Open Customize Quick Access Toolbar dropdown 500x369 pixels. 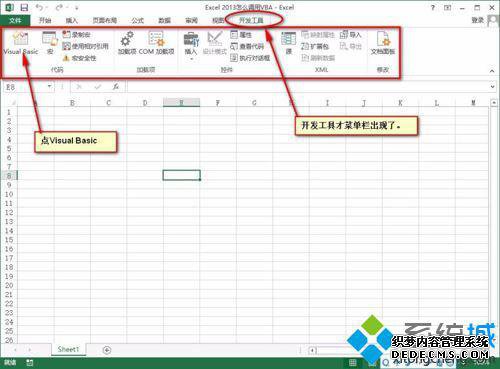[x=77, y=8]
